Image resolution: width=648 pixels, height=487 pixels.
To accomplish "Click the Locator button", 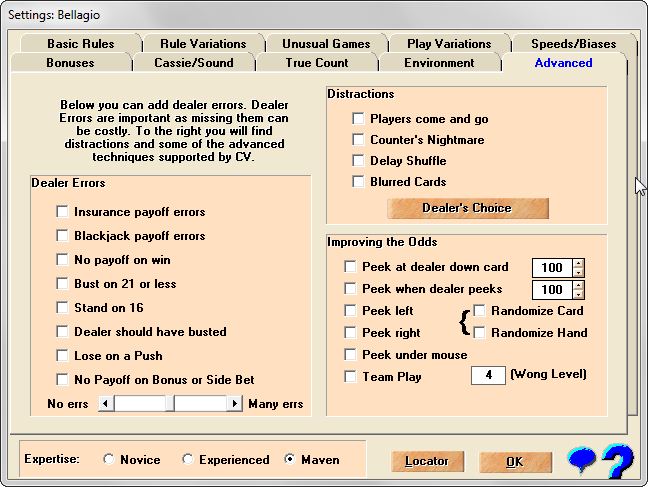I will pos(428,461).
